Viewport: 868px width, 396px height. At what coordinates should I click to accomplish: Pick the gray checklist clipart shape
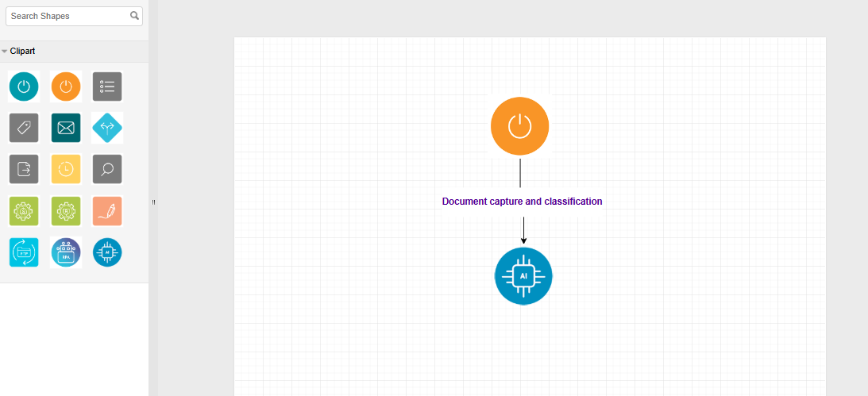click(x=107, y=87)
